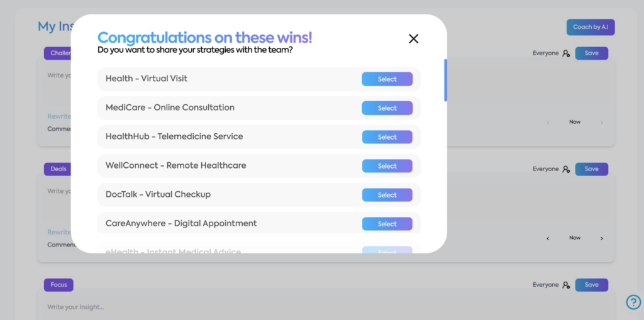Viewport: 644px width, 320px height.
Task: Click the audience icon in Focus row
Action: (567, 285)
